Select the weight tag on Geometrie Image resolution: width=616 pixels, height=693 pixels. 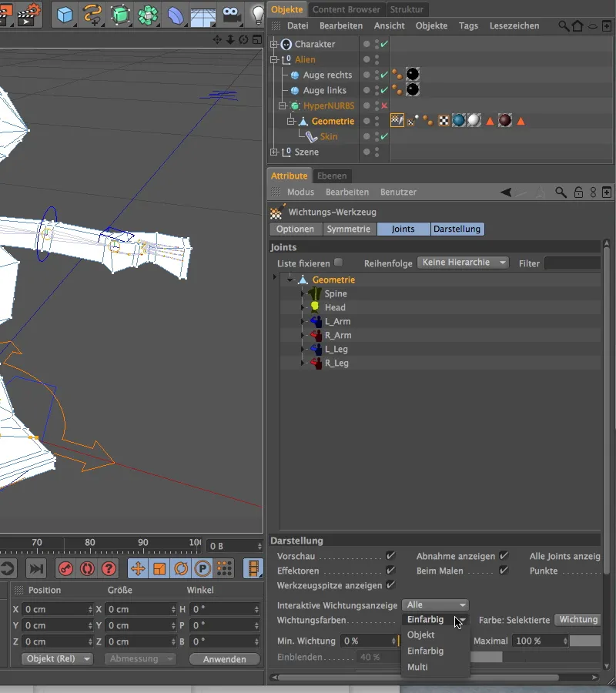(x=397, y=120)
